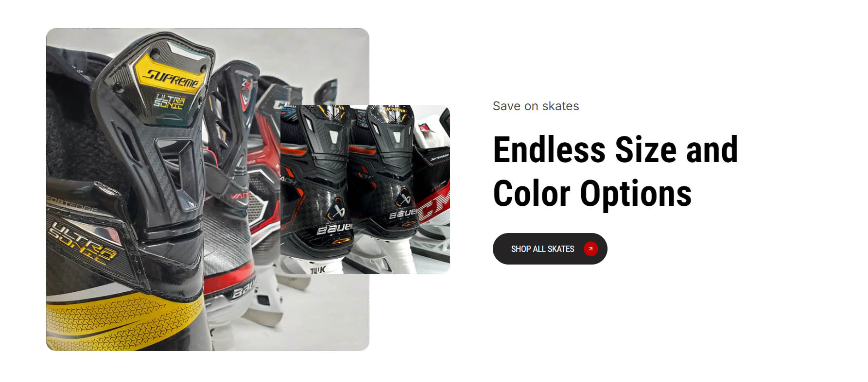This screenshot has height=382, width=868.
Task: Click the Bauer text on red-trim skate
Action: point(243,291)
